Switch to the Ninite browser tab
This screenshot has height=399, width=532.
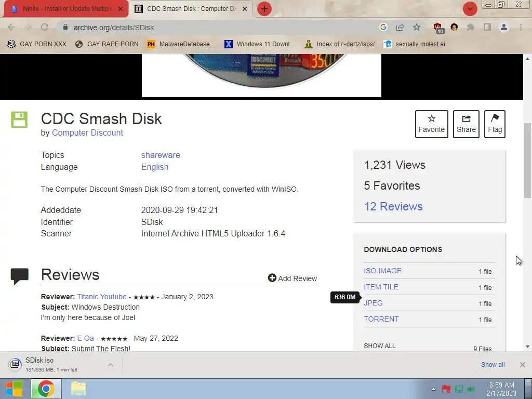pyautogui.click(x=64, y=8)
